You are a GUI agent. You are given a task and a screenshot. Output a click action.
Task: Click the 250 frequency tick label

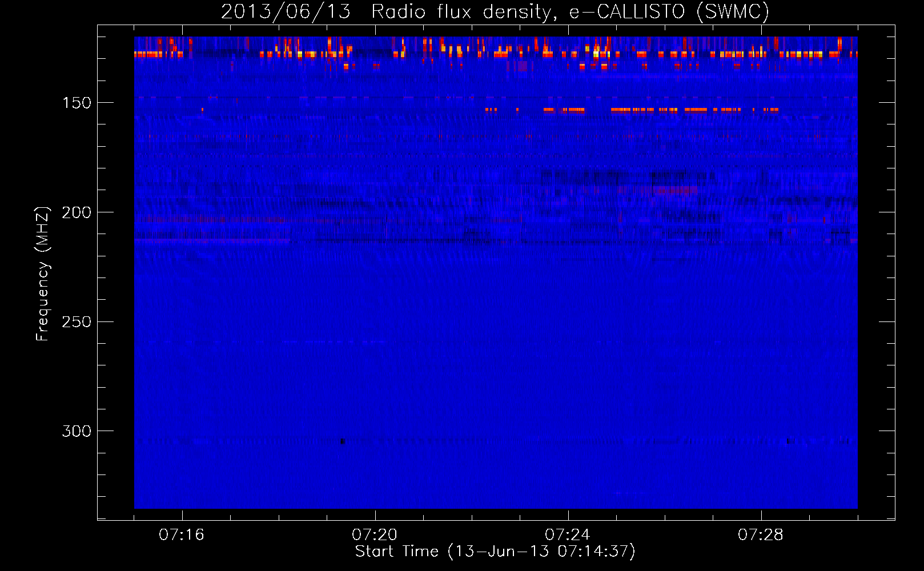(x=77, y=322)
